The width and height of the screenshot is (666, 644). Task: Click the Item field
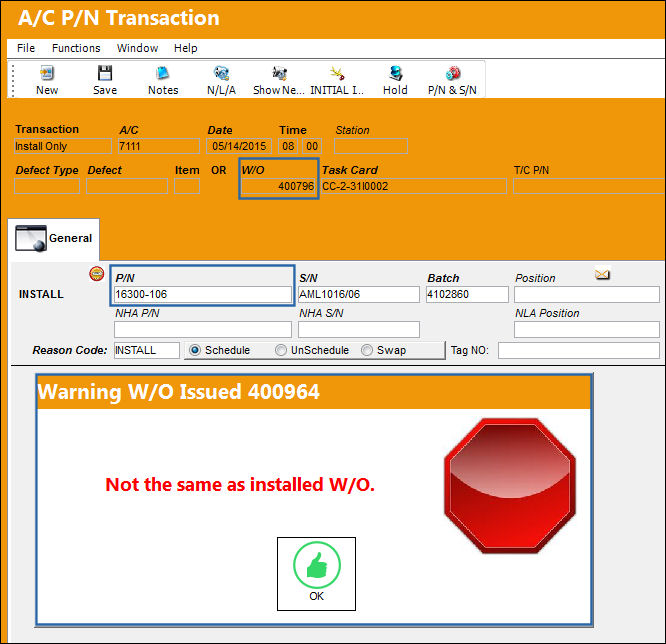coord(187,186)
